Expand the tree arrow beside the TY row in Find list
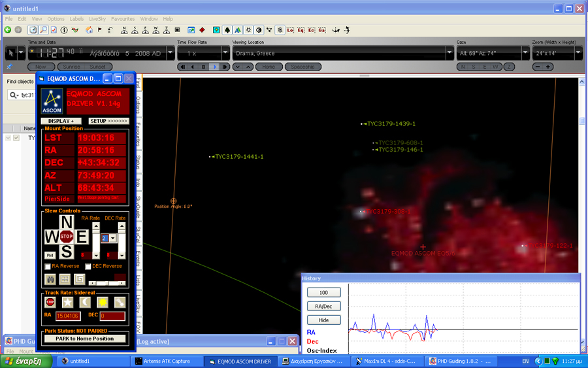Viewport: 588px width, 368px height. coord(8,138)
